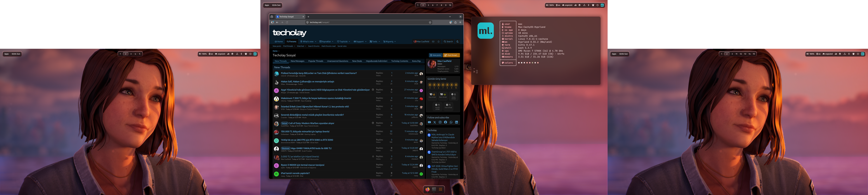Viewport: 868px width, 195px height.
Task: Switch to New Deals tab
Action: coord(357,61)
